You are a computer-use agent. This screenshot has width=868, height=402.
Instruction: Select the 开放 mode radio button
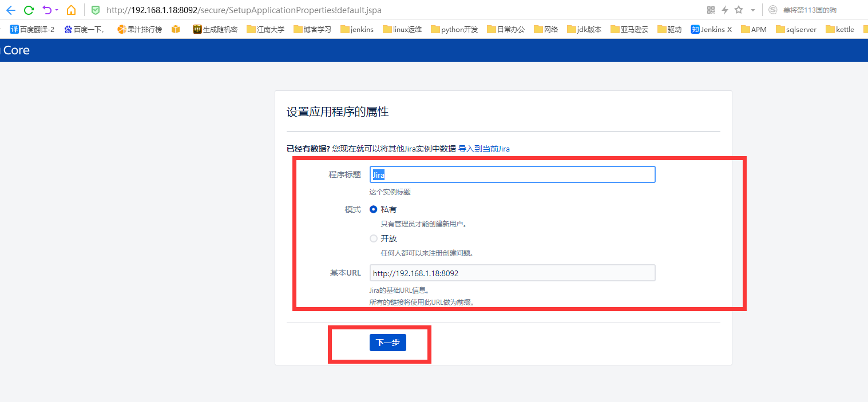coord(374,238)
